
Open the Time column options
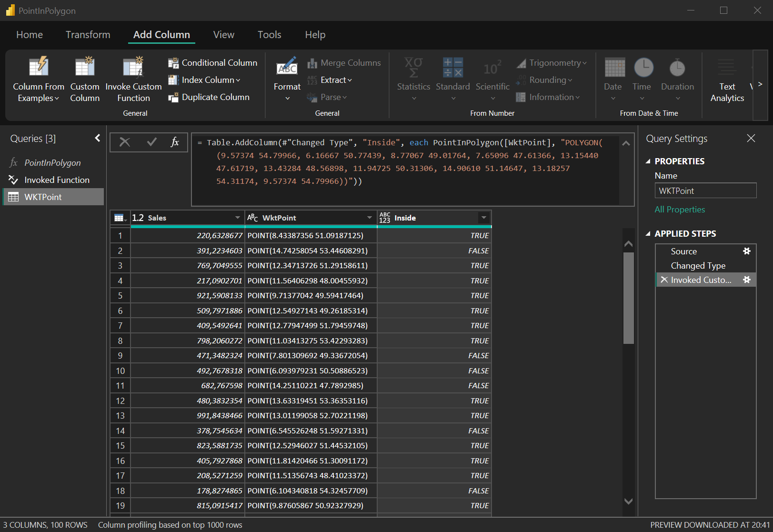(x=642, y=79)
